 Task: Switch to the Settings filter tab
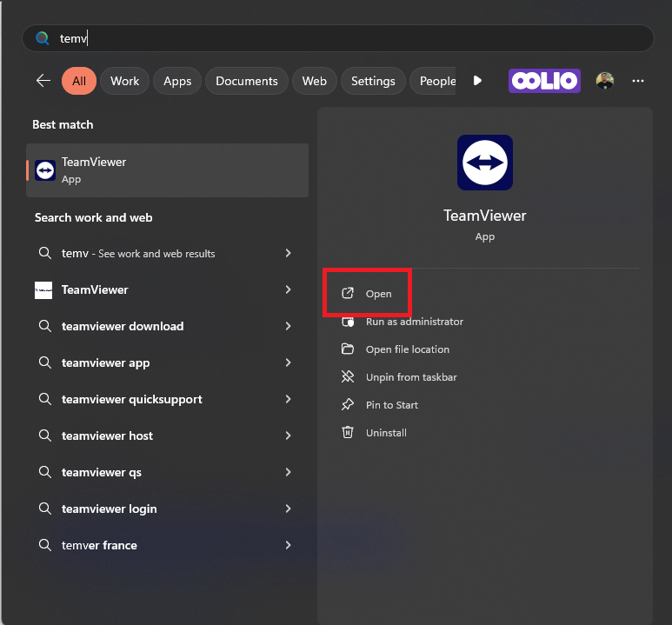point(373,81)
